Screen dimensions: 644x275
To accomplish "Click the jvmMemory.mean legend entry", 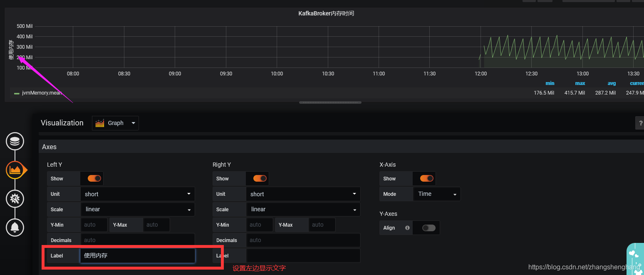I will click(42, 93).
